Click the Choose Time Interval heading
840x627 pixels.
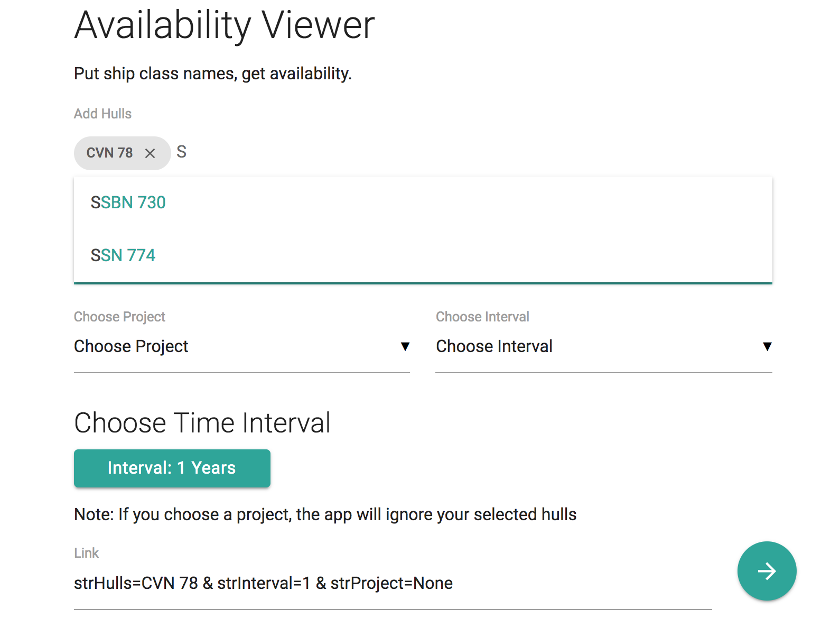pos(202,423)
